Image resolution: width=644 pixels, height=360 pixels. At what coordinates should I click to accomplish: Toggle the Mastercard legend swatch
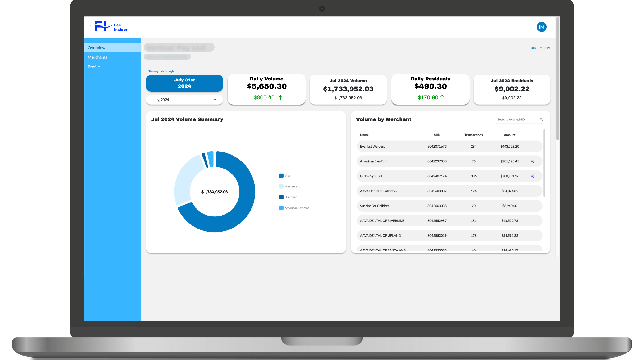click(281, 186)
